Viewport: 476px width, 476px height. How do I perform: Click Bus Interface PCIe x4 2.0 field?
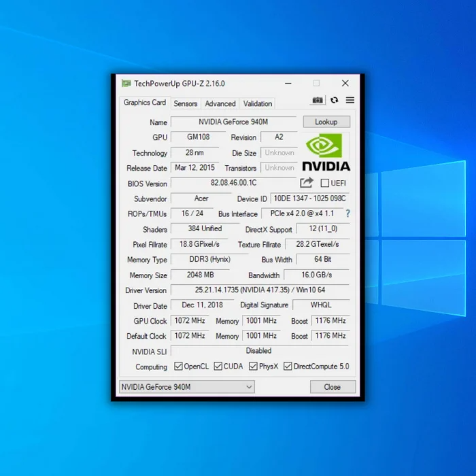coord(302,214)
